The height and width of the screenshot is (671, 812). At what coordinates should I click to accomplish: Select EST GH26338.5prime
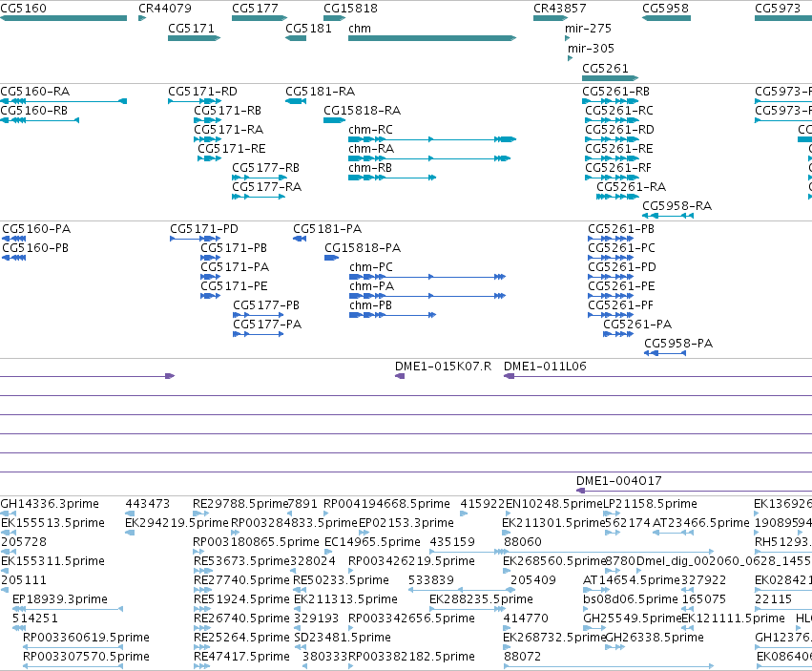click(x=655, y=638)
